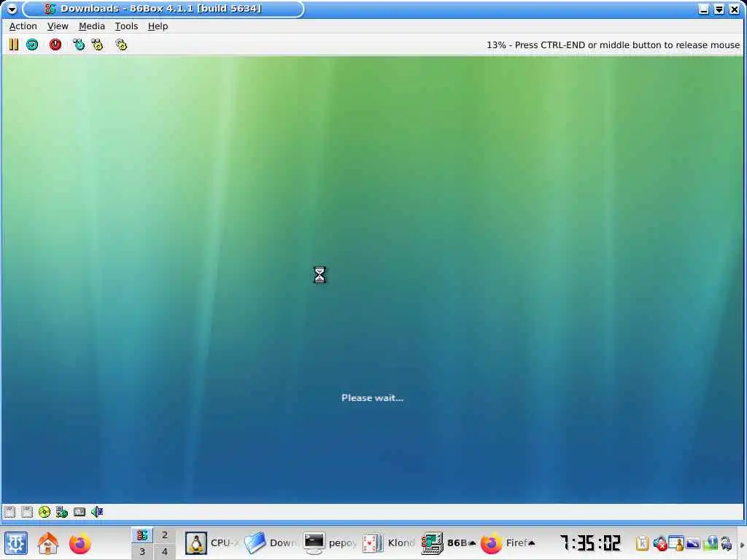747x560 pixels.
Task: Click the speaker sound status bar icon
Action: [x=97, y=512]
